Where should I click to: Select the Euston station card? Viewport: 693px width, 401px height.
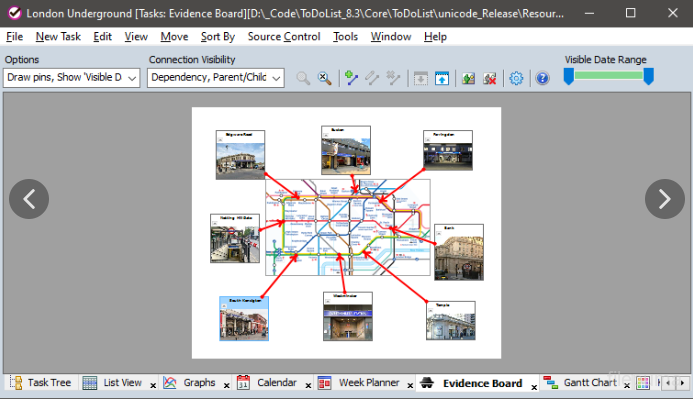point(346,150)
